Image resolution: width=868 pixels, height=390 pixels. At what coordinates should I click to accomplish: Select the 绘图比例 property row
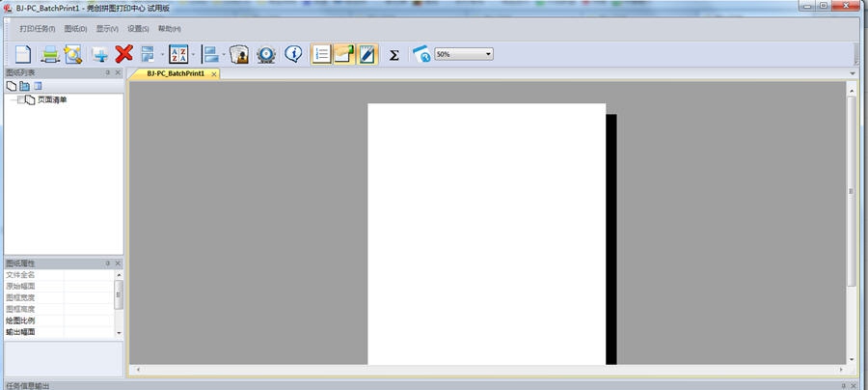pyautogui.click(x=59, y=320)
